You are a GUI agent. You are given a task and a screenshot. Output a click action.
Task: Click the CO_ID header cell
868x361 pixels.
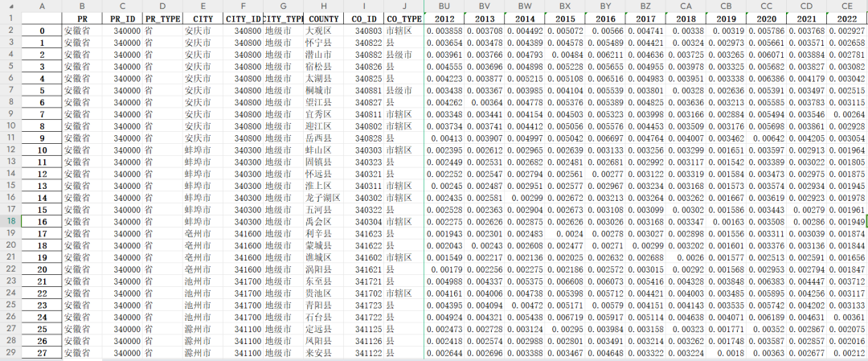pos(364,18)
